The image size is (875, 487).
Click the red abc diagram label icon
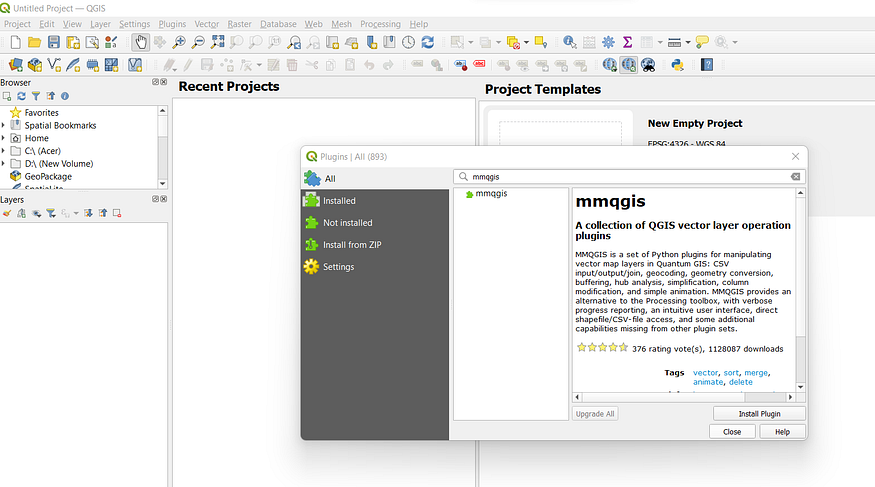point(479,65)
